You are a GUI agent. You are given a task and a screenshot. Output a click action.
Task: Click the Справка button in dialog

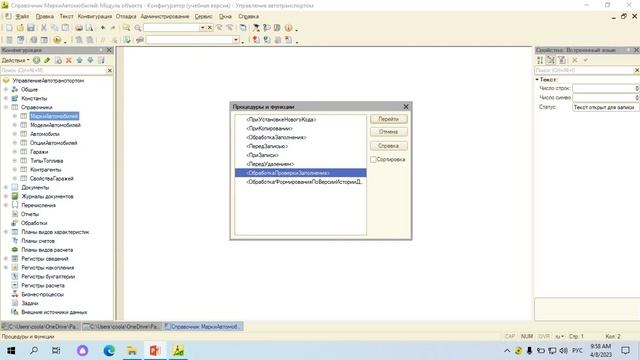pyautogui.click(x=389, y=146)
